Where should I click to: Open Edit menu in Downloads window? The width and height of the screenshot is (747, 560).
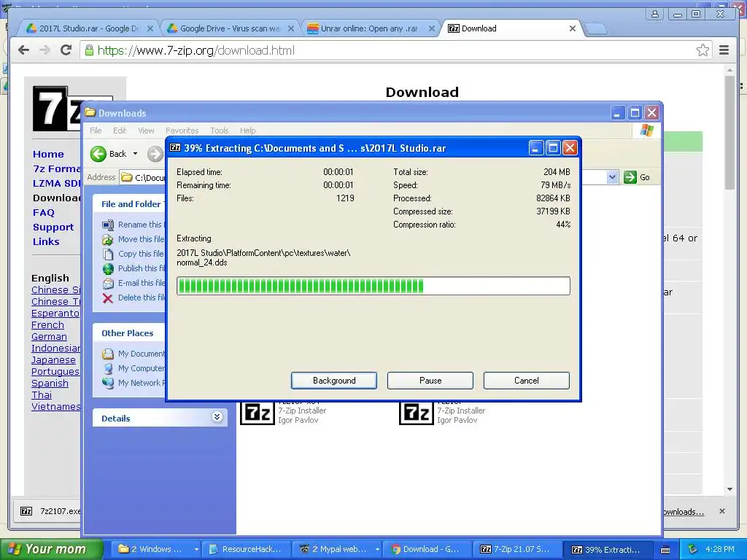point(120,131)
